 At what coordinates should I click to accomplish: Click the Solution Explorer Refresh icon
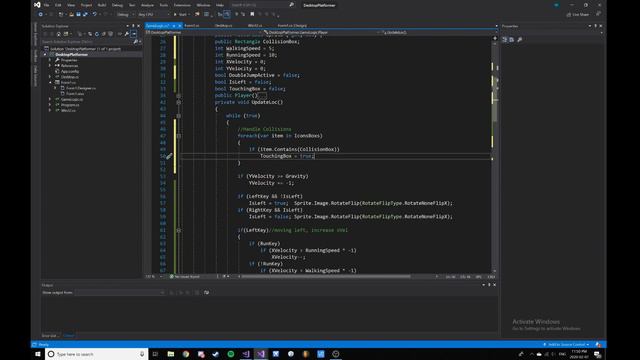tap(97, 34)
